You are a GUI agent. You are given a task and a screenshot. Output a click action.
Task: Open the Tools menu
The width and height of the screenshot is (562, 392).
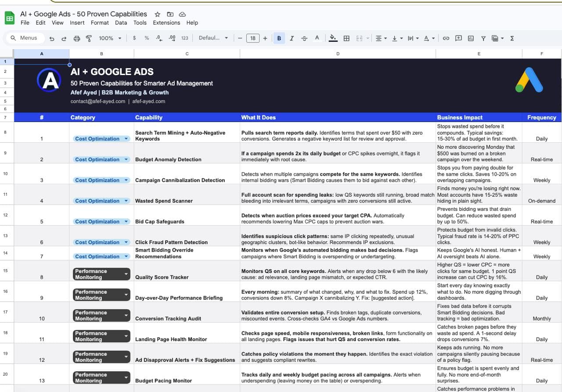[x=140, y=23]
